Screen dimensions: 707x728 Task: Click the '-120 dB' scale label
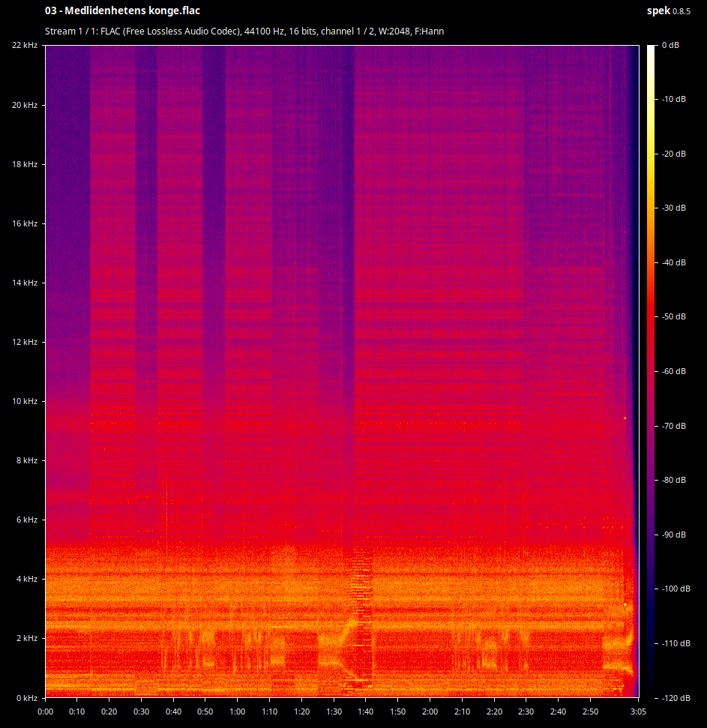point(676,698)
